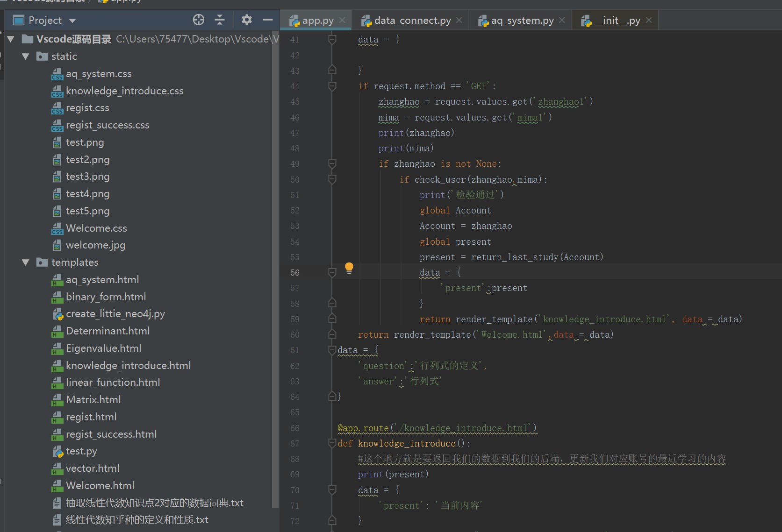Viewport: 782px width, 532px height.
Task: Select aq_system.css file
Action: click(x=99, y=74)
